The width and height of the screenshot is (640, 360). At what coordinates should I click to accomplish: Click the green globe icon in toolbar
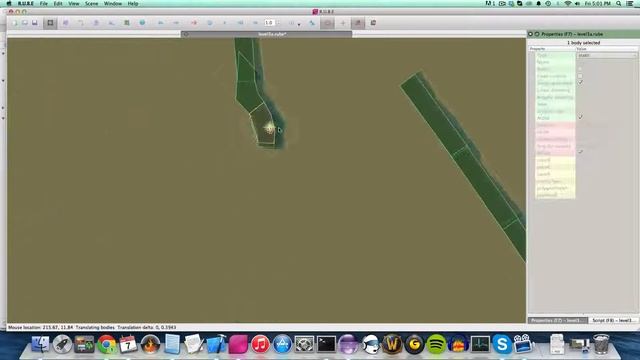(142, 23)
